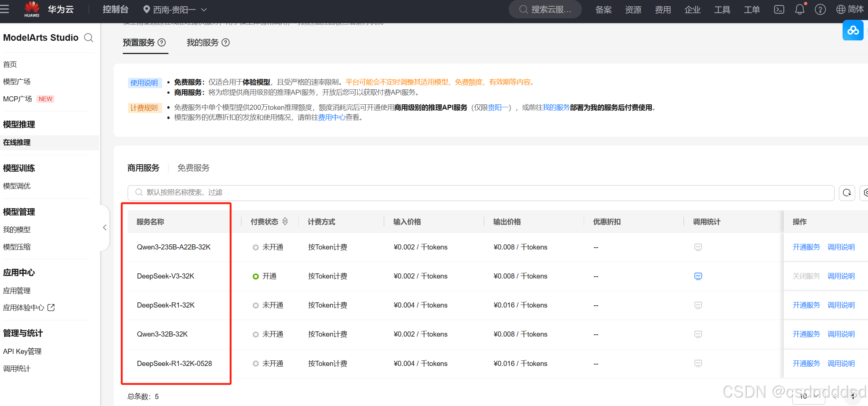Click the refresh icon next to search bar
The width and height of the screenshot is (868, 406).
[x=847, y=193]
